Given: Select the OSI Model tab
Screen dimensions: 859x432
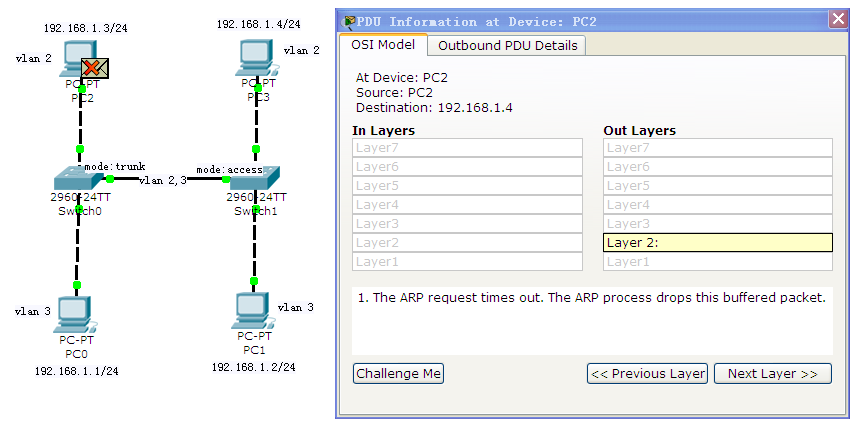Looking at the screenshot, I should click(385, 45).
